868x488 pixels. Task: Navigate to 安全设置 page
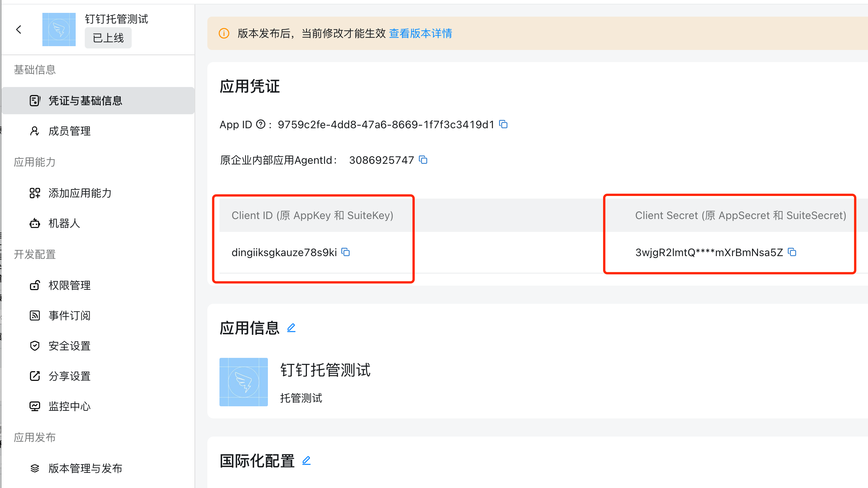[x=69, y=346]
